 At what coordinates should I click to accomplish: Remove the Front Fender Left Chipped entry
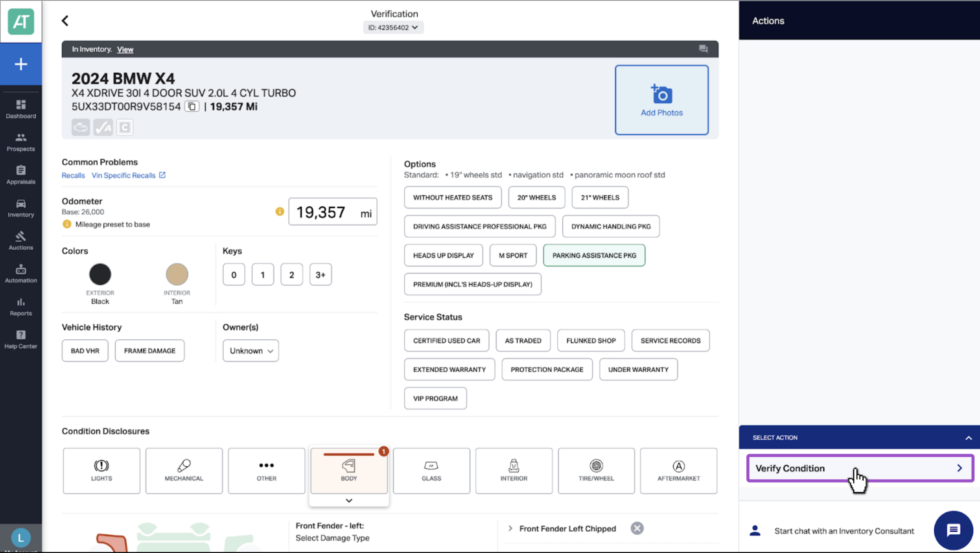pos(637,528)
